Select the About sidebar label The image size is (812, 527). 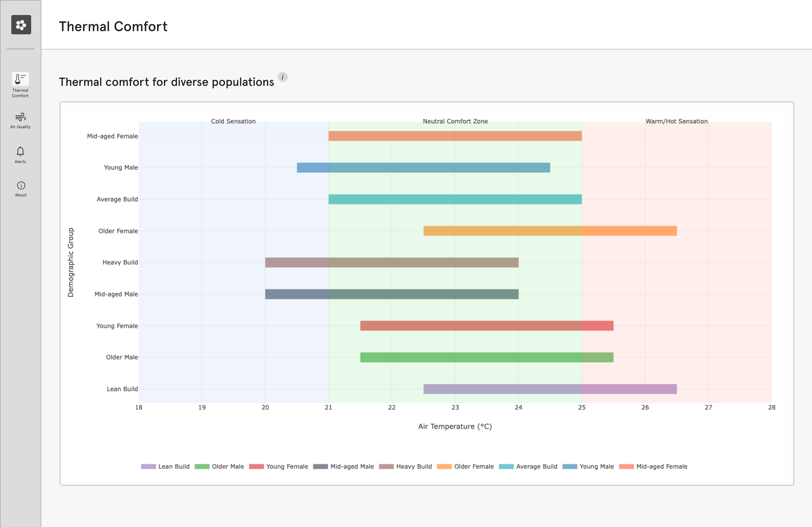click(21, 195)
